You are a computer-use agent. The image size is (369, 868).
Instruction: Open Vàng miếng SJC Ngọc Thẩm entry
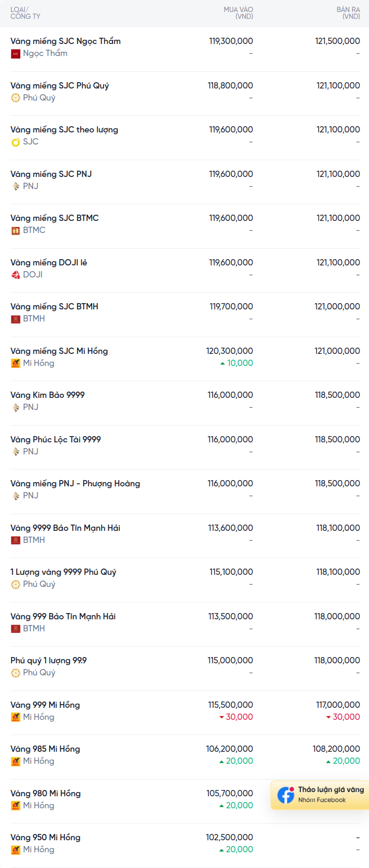[65, 41]
